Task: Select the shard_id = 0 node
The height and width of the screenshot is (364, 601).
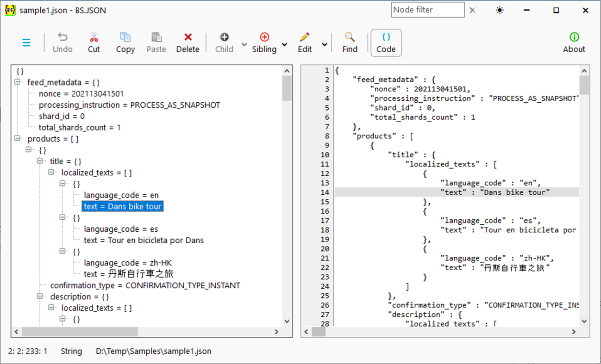Action: [x=62, y=116]
